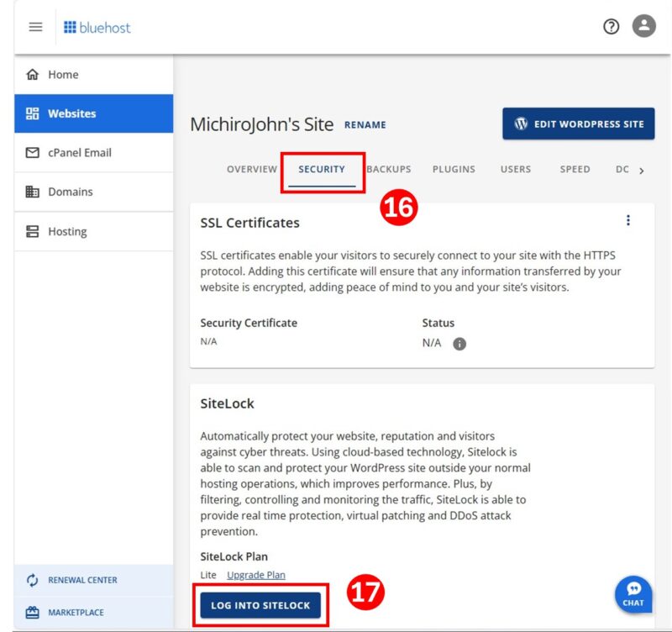Open Hosting via its server icon
Screen dimensions: 672x632
click(x=34, y=231)
